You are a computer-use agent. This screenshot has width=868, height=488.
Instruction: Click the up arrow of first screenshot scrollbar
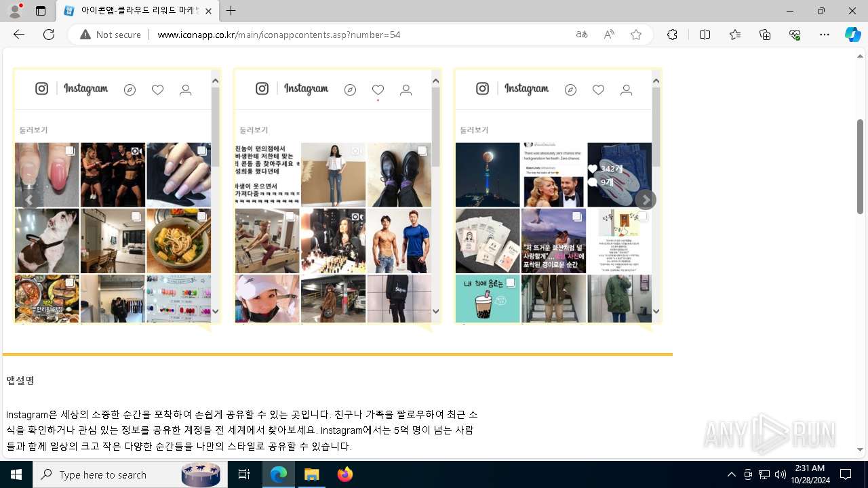pos(216,81)
